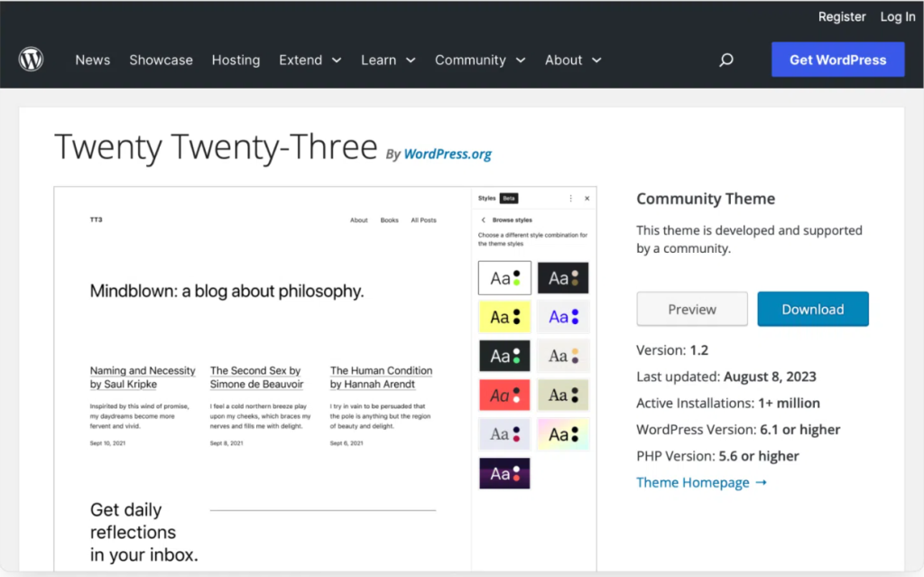Click the WordPress logo icon
Viewport: 924px width, 577px height.
pyautogui.click(x=31, y=59)
